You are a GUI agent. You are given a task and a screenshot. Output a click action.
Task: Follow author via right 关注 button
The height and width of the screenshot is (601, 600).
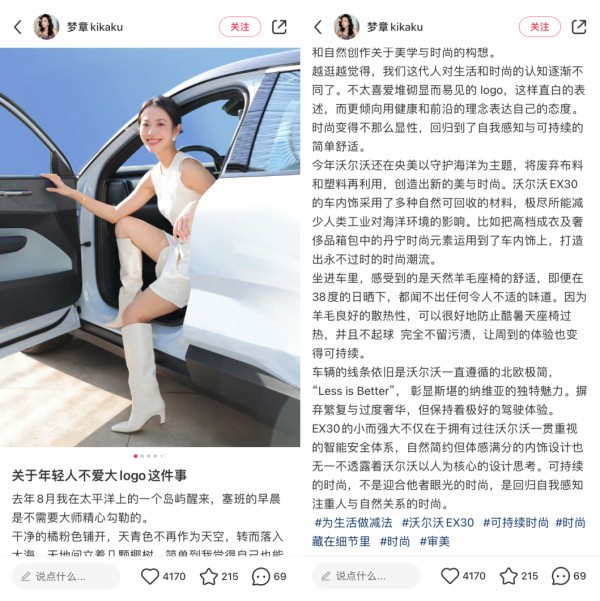[x=540, y=27]
